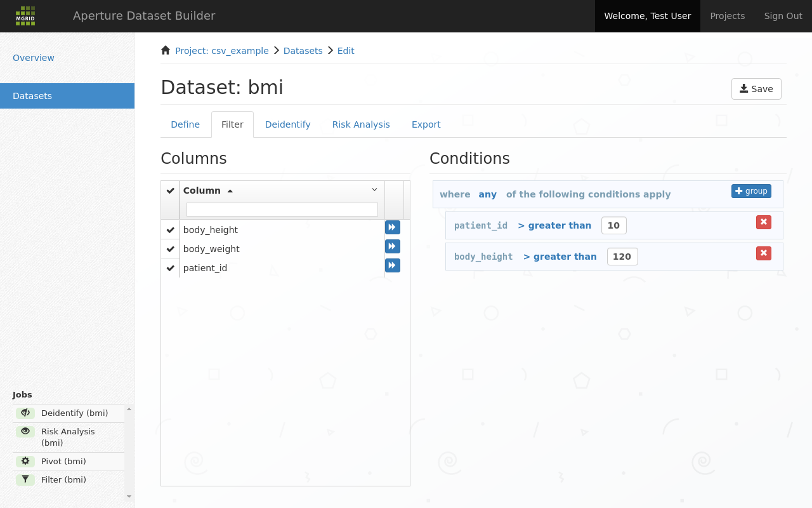812x508 pixels.
Task: Toggle the select-all columns checkmark header
Action: pos(171,190)
